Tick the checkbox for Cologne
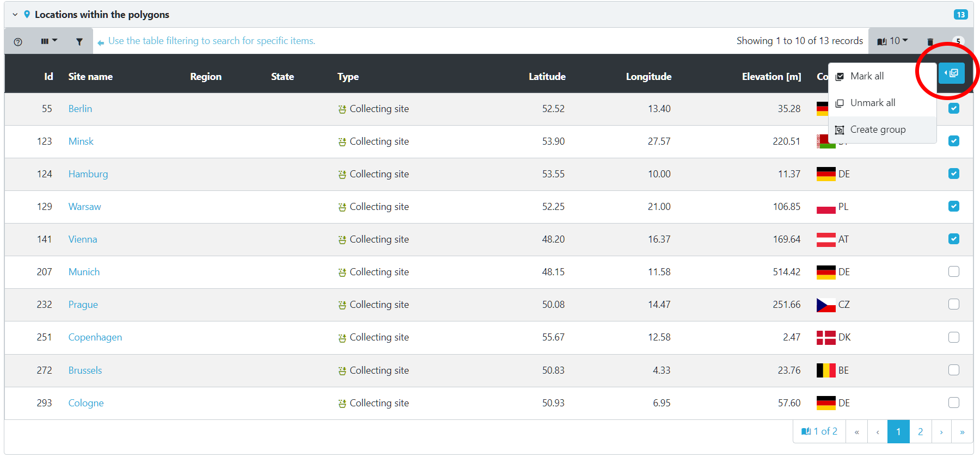The height and width of the screenshot is (458, 980). (953, 403)
